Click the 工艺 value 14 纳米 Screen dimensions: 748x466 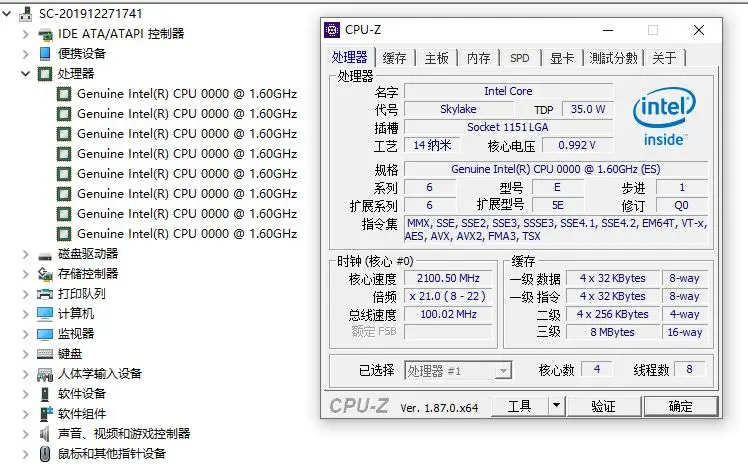point(432,145)
